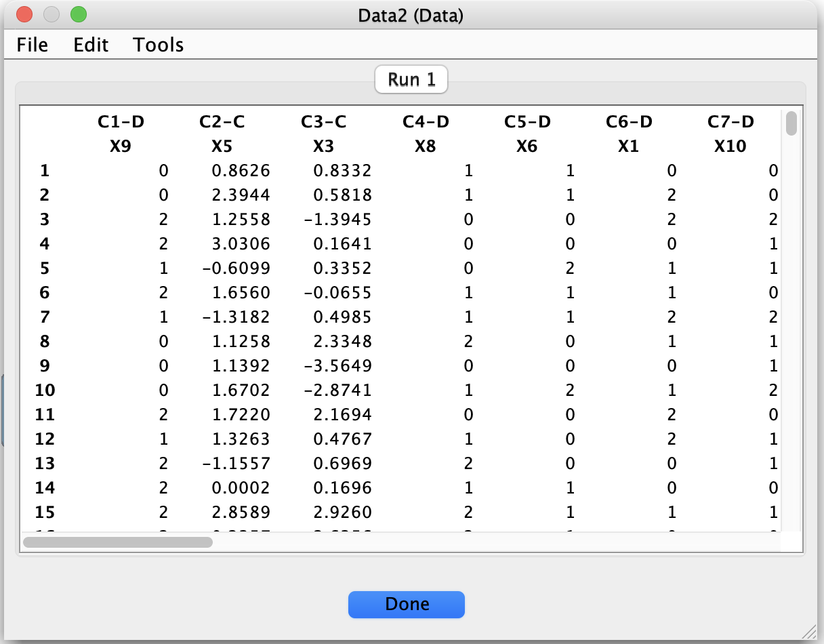
Task: Select the C4-D column header
Action: pyautogui.click(x=426, y=122)
